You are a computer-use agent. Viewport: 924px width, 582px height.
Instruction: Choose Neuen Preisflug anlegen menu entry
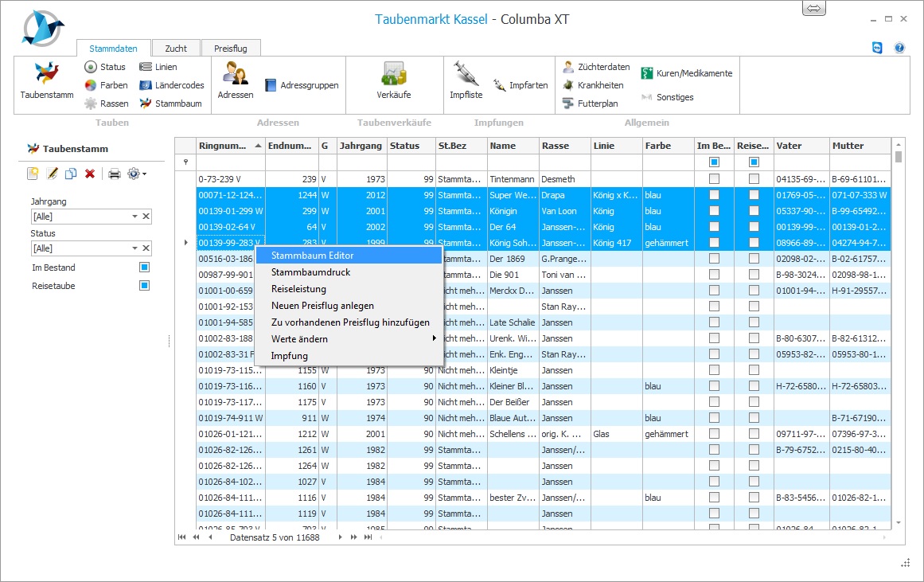pos(322,306)
